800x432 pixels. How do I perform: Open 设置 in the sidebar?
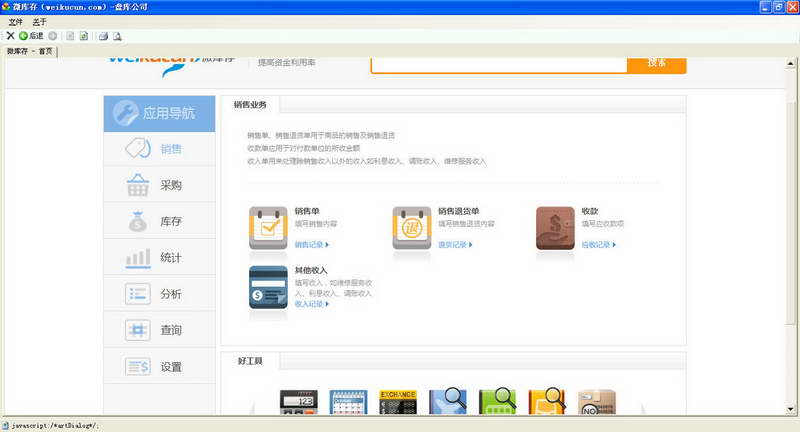point(159,367)
